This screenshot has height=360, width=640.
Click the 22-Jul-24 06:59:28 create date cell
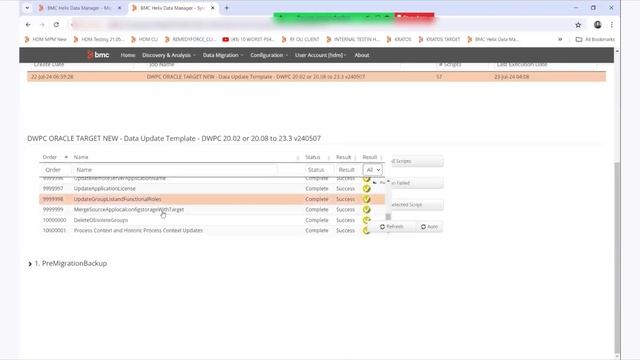click(x=52, y=77)
